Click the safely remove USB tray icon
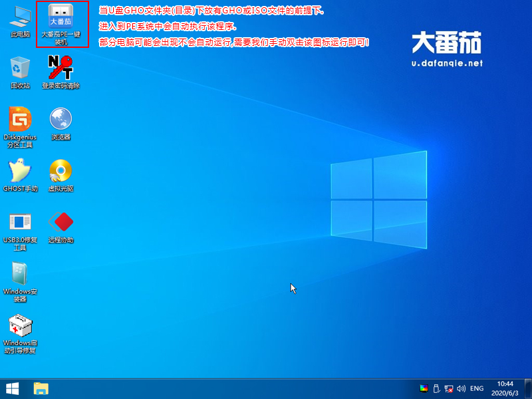The height and width of the screenshot is (399, 532). pos(436,388)
